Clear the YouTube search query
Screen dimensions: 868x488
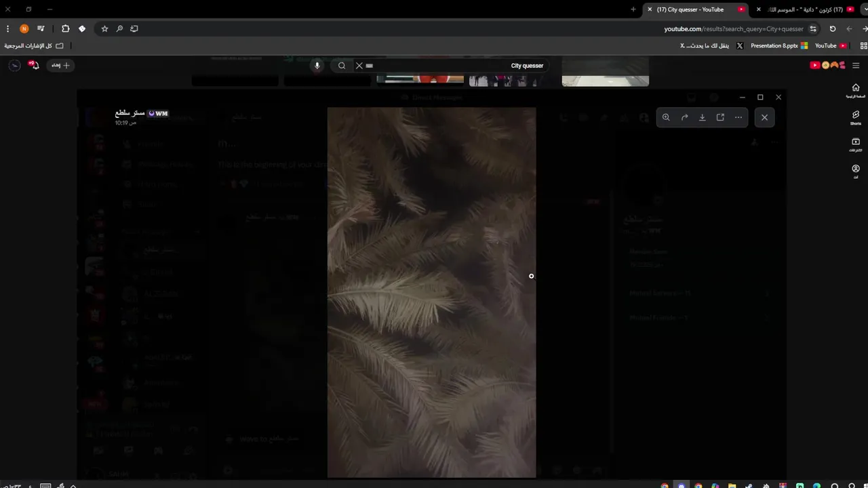tap(359, 66)
